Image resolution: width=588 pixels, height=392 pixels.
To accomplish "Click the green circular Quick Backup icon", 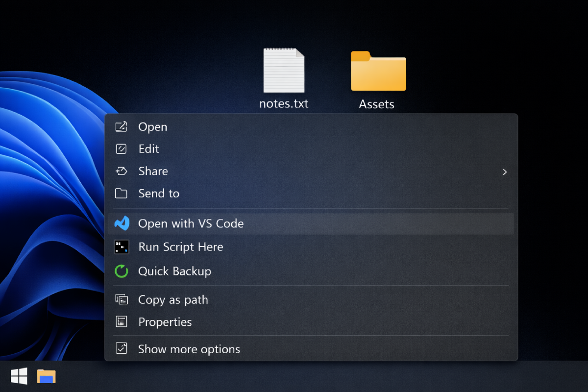I will coord(122,271).
